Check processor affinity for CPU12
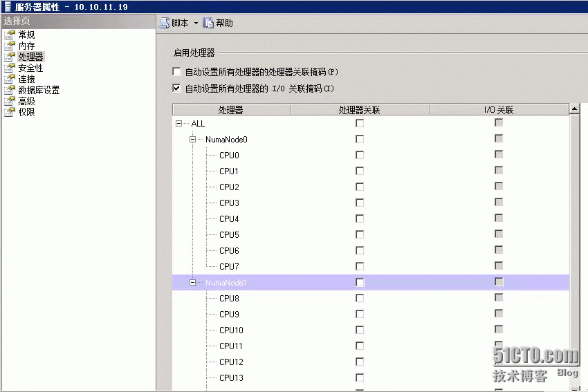The height and width of the screenshot is (392, 588). pos(360,362)
